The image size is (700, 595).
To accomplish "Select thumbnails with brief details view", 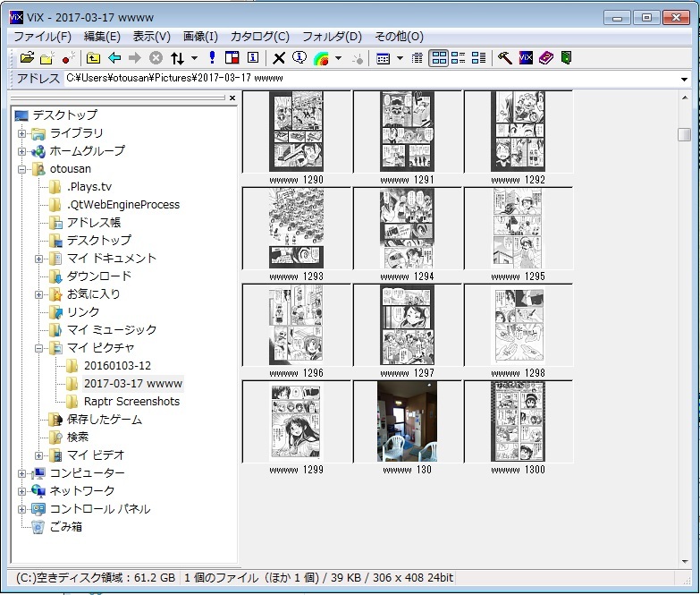I will [458, 58].
